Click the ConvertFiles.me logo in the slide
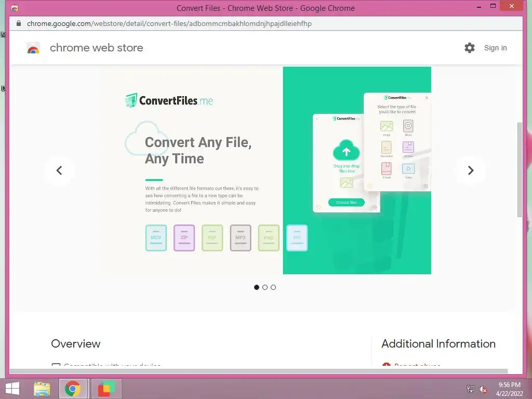 [169, 100]
